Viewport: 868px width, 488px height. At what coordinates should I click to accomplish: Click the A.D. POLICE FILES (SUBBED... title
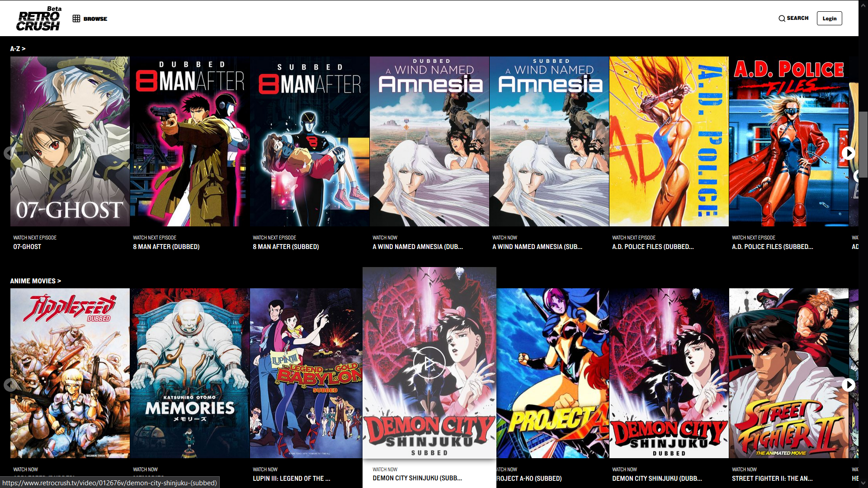point(772,247)
